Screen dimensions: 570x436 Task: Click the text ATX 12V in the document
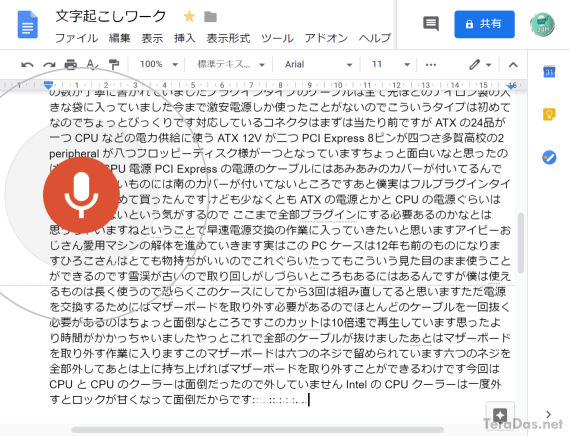[240, 139]
